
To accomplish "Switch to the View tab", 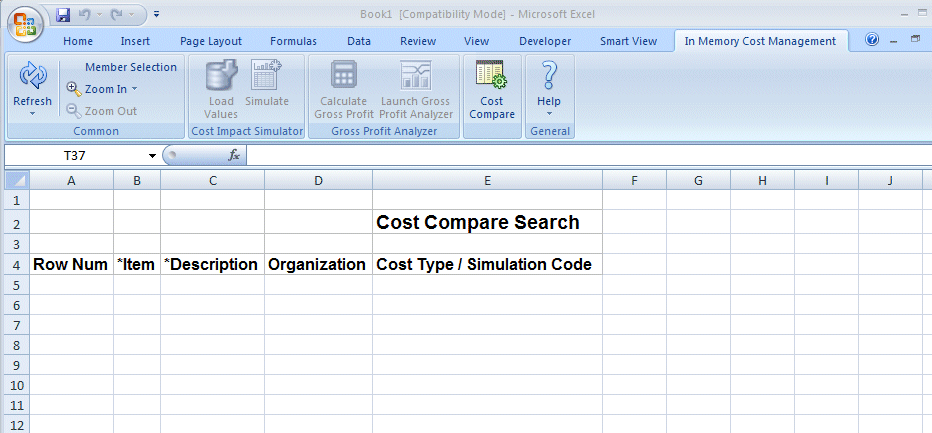I will 476,41.
